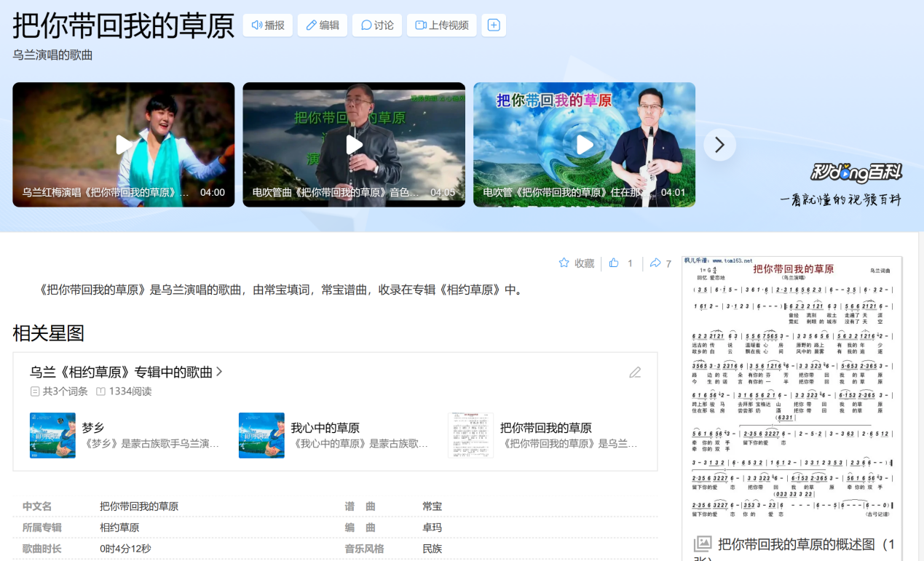
Task: Open the 我心中的草原 song entry
Action: point(325,428)
